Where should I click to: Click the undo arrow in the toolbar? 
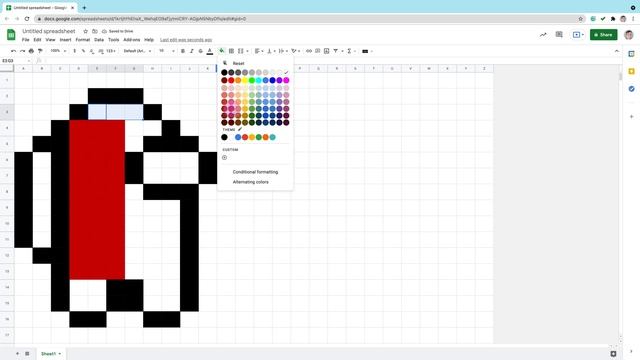point(13,51)
